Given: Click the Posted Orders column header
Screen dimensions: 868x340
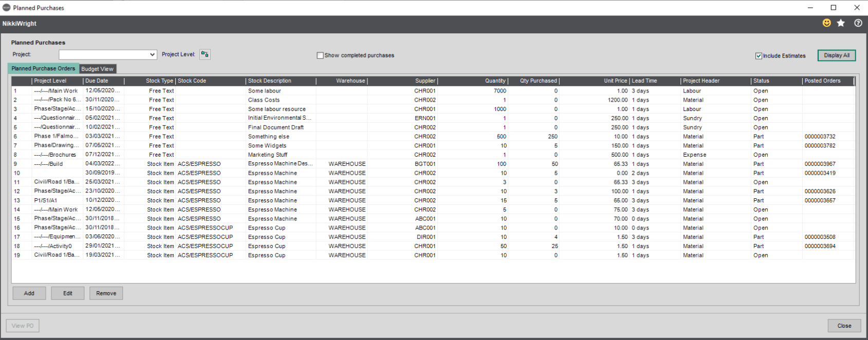Looking at the screenshot, I should tap(828, 81).
